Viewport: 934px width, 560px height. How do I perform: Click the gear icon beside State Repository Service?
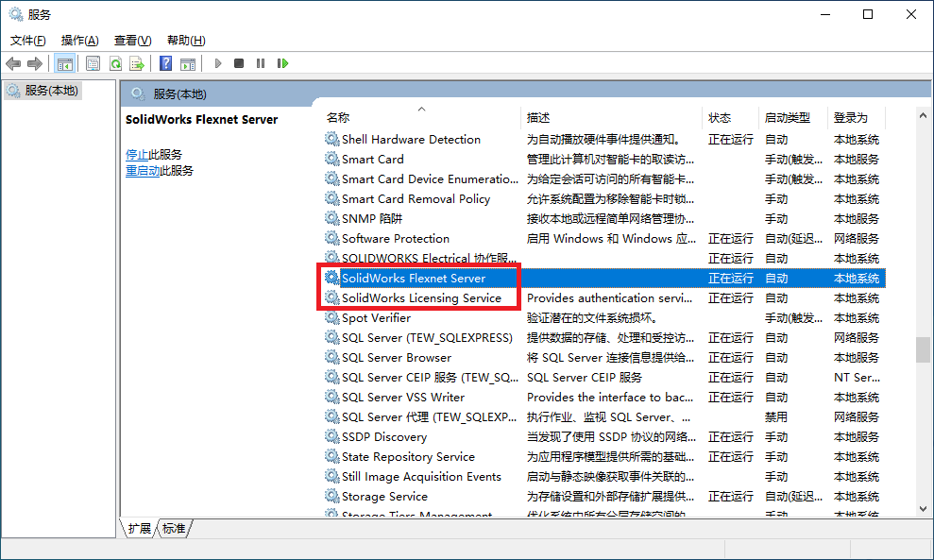[331, 456]
